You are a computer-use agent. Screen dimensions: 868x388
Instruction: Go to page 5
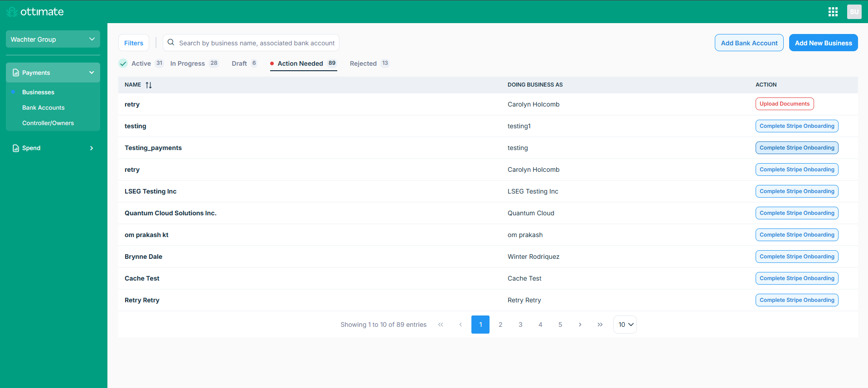click(560, 325)
